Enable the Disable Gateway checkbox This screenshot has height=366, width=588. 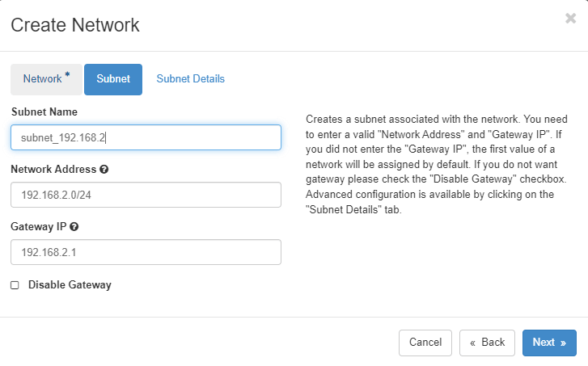click(15, 285)
